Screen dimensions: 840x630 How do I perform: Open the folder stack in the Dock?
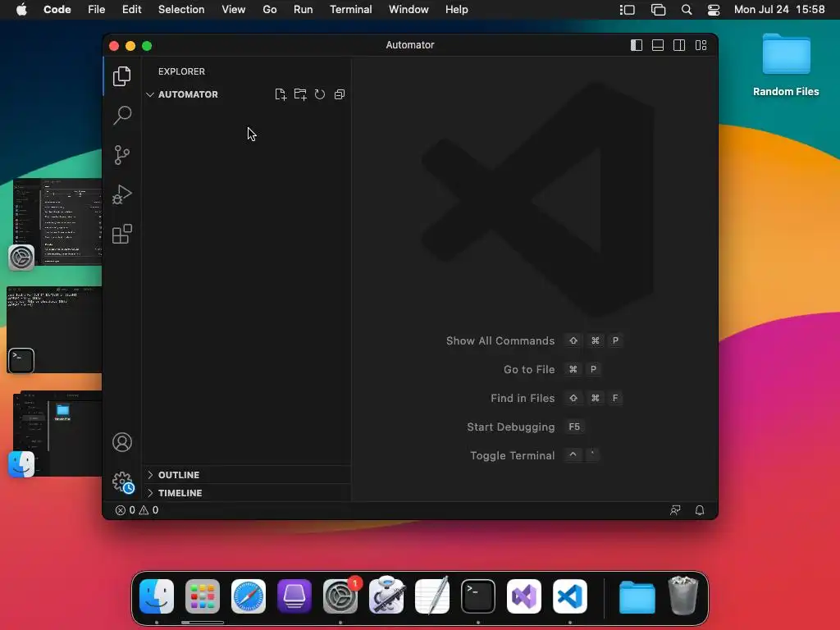click(637, 596)
